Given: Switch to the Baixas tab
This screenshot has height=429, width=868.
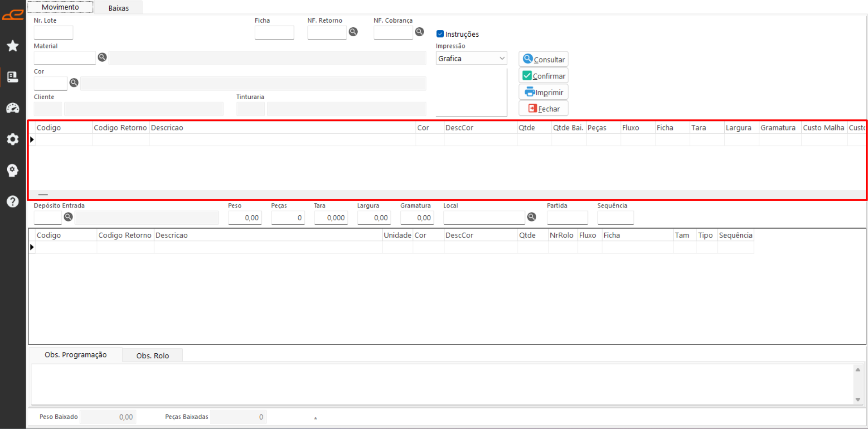Looking at the screenshot, I should click(x=118, y=8).
